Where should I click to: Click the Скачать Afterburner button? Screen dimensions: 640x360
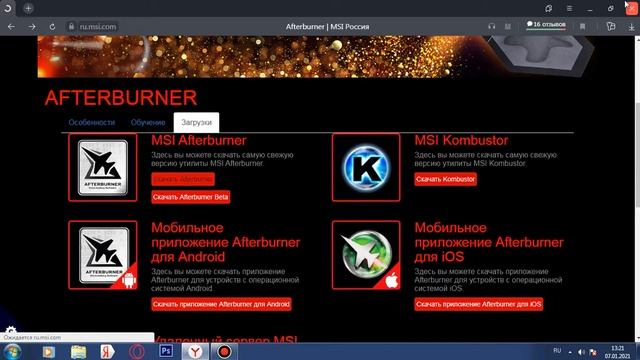coord(183,179)
